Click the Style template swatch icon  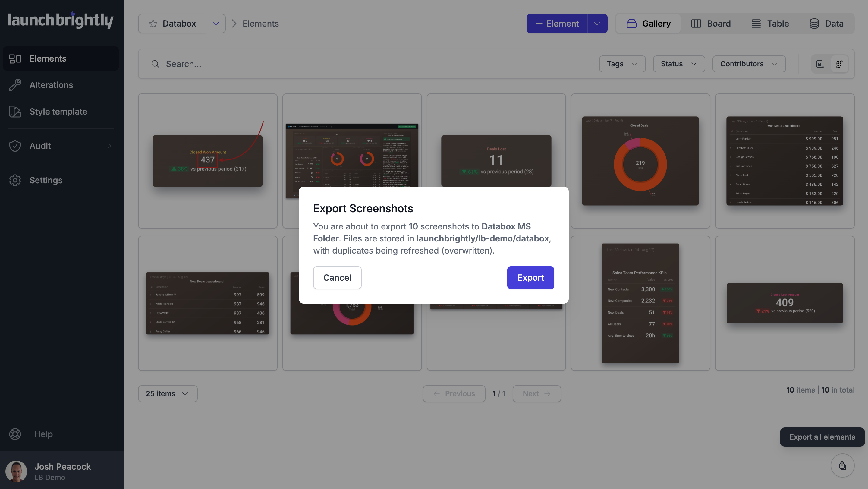pyautogui.click(x=15, y=112)
